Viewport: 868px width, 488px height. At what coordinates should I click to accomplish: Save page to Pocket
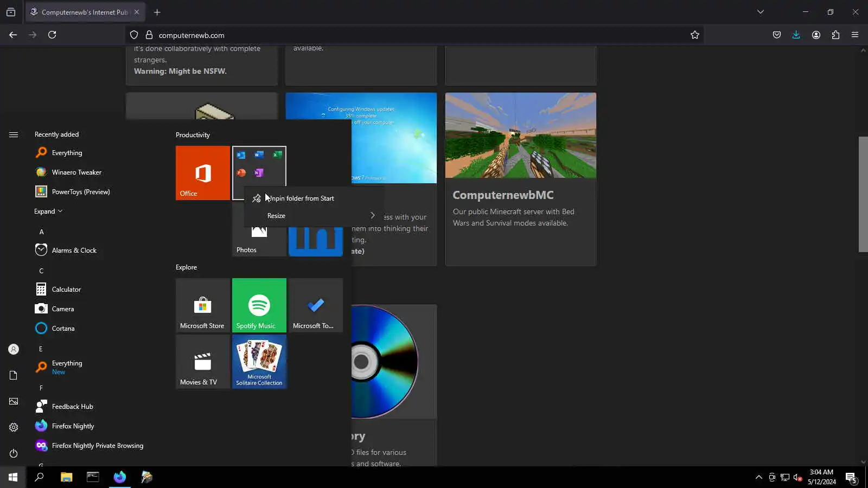point(777,35)
